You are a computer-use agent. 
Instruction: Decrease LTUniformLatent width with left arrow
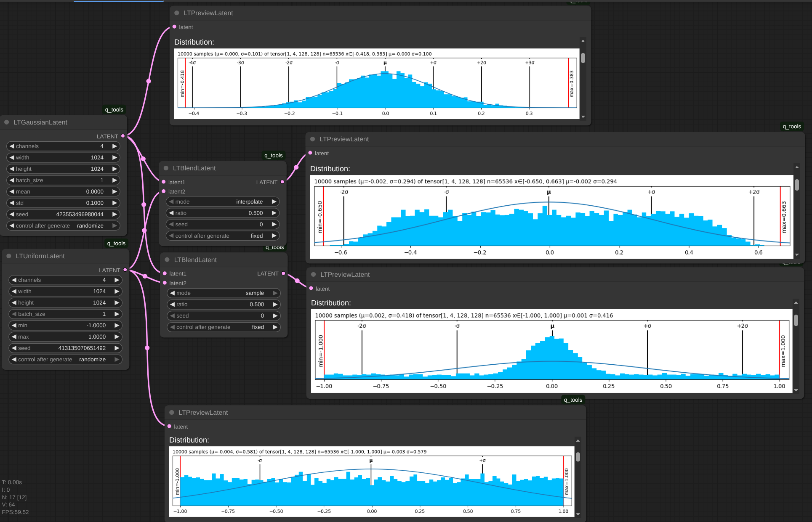14,291
